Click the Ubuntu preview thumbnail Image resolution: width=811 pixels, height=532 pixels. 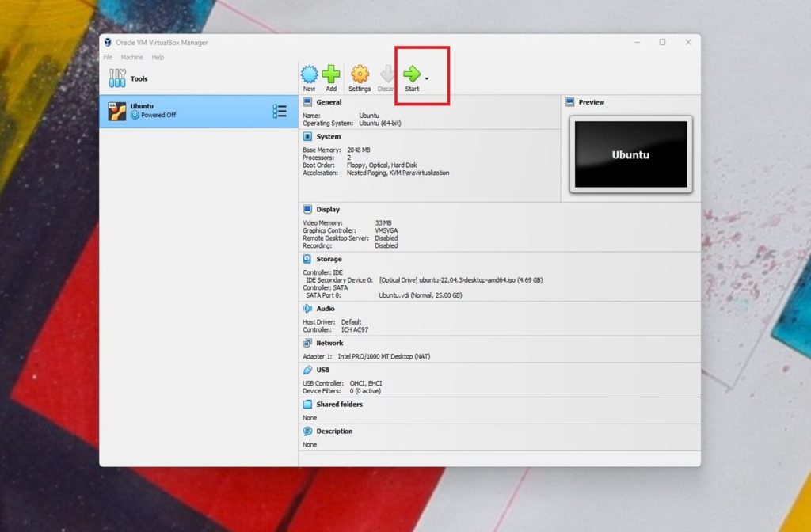click(631, 154)
